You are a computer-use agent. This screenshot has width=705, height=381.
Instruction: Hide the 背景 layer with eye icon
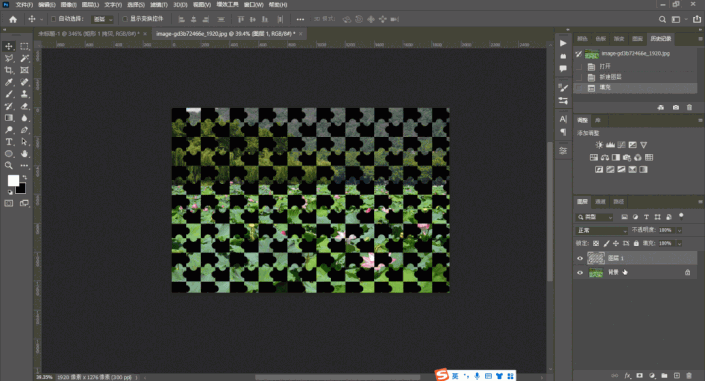(x=580, y=273)
